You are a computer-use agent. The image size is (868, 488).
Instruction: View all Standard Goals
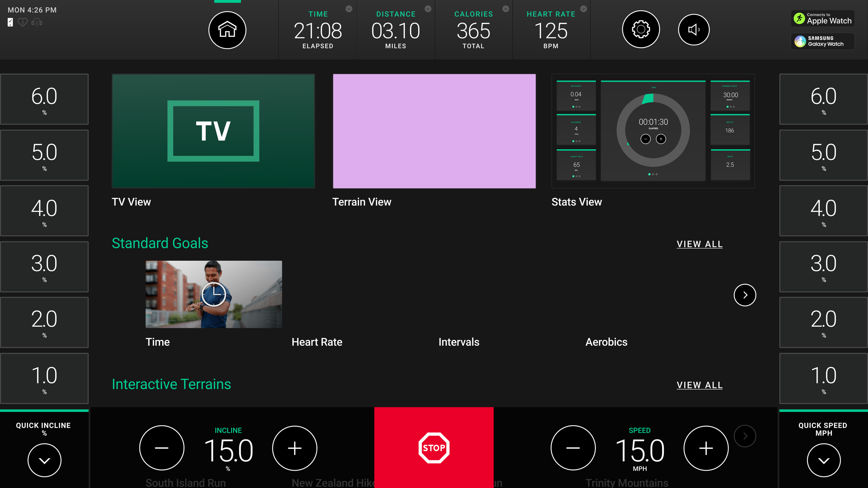tap(700, 244)
